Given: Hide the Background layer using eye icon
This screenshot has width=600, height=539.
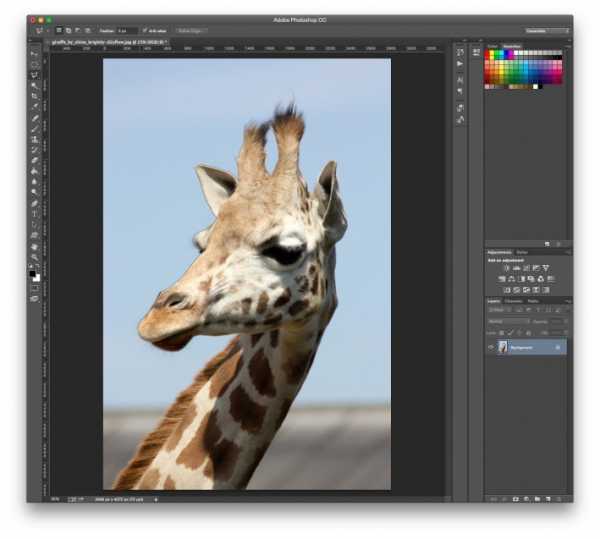Looking at the screenshot, I should click(491, 347).
